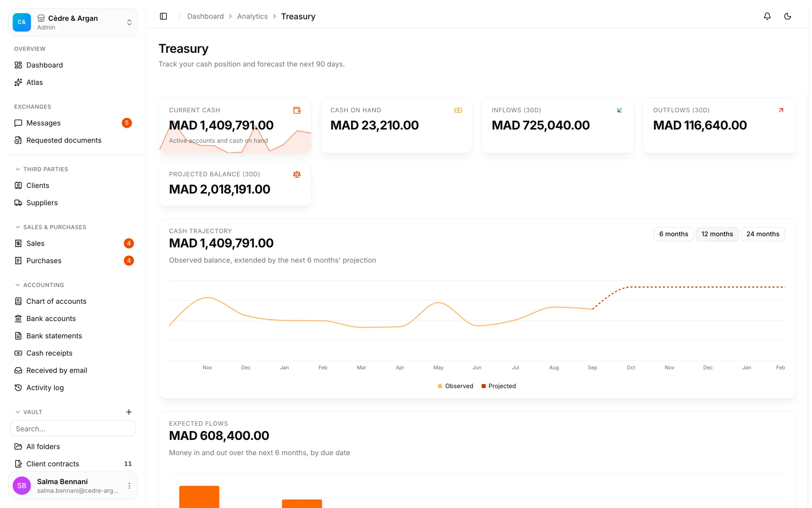This screenshot has width=812, height=508.
Task: Focus the vault Search field
Action: (x=73, y=428)
